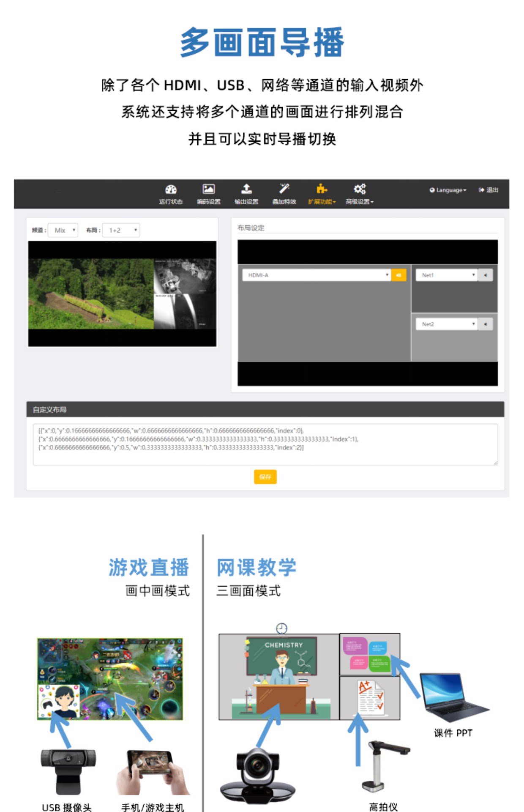Expand the 布局 1+2 dropdown
The height and width of the screenshot is (812, 524).
click(121, 230)
